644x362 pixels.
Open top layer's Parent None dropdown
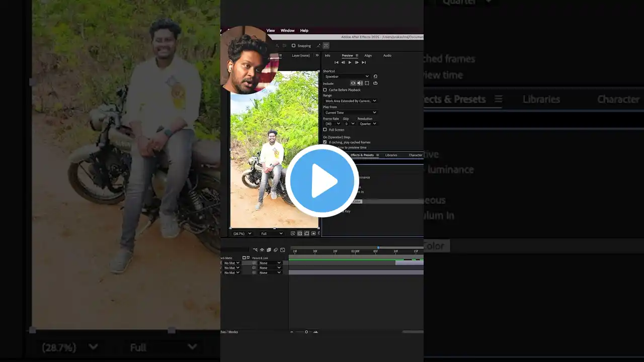pyautogui.click(x=270, y=263)
